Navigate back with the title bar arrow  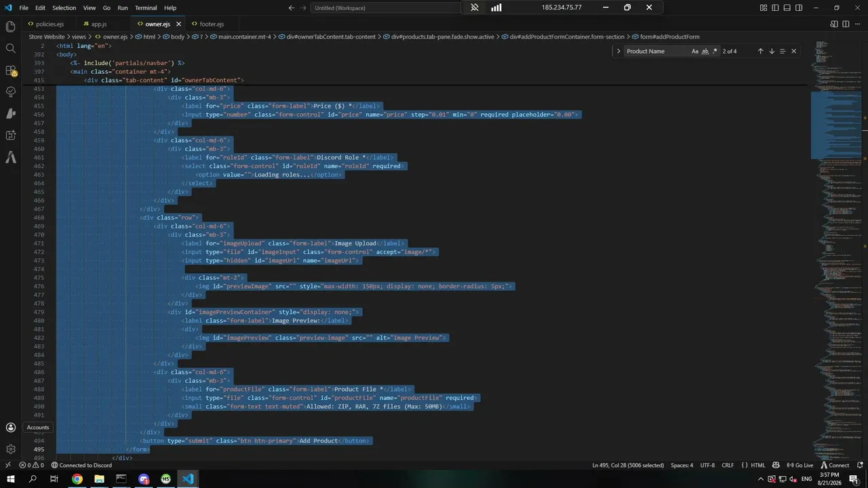(292, 8)
